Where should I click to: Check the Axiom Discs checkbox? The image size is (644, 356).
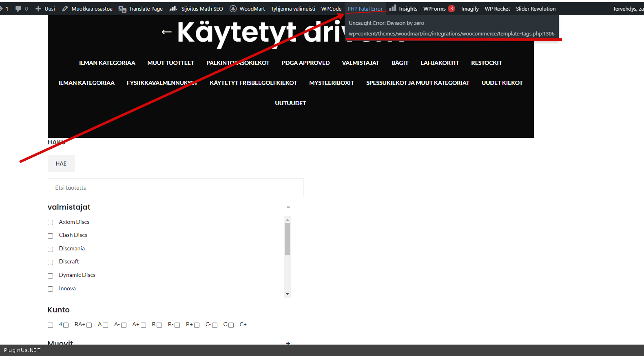(51, 222)
